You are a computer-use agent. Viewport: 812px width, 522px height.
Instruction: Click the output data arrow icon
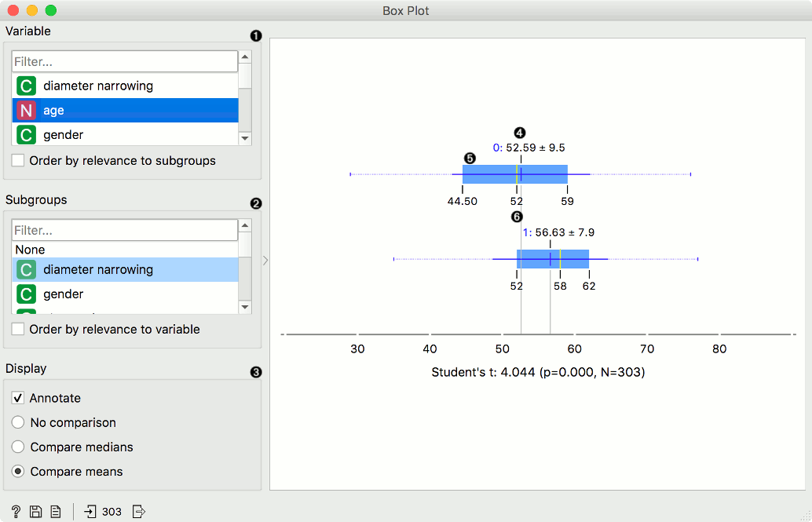139,511
